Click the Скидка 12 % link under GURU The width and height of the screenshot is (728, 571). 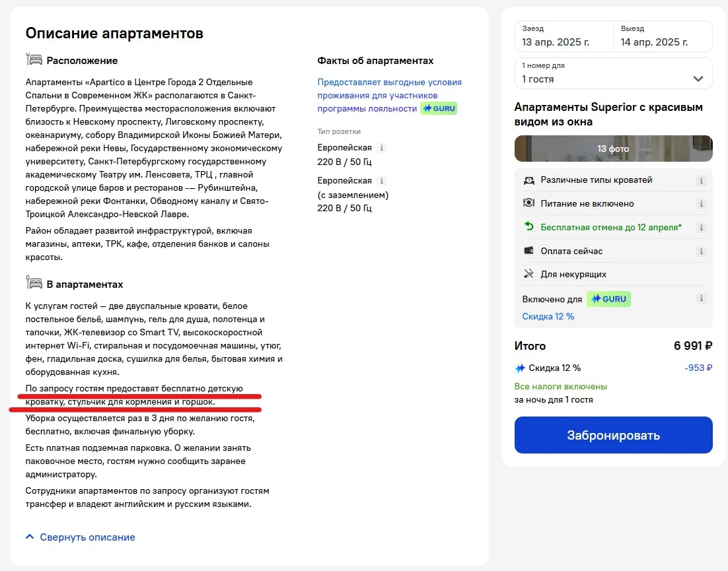point(548,316)
